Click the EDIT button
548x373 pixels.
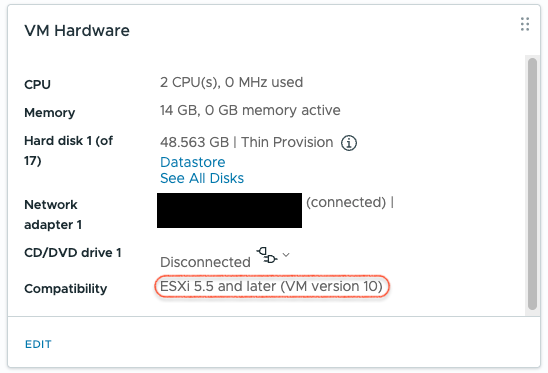(x=38, y=344)
